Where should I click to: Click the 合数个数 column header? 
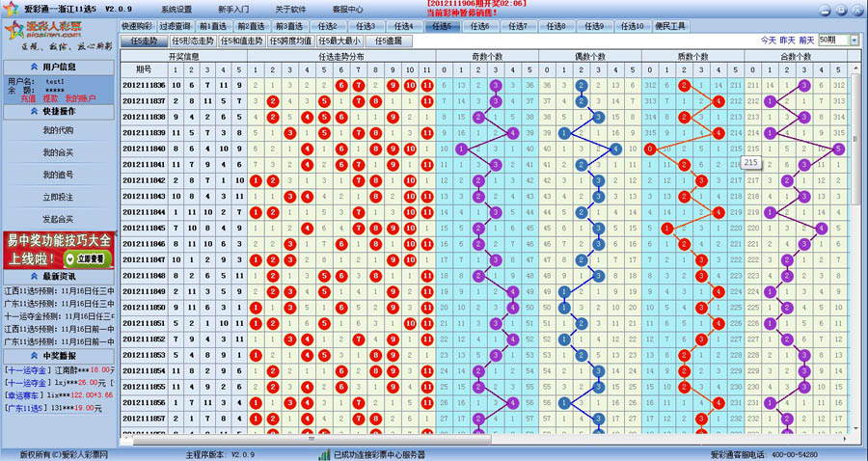coord(796,57)
